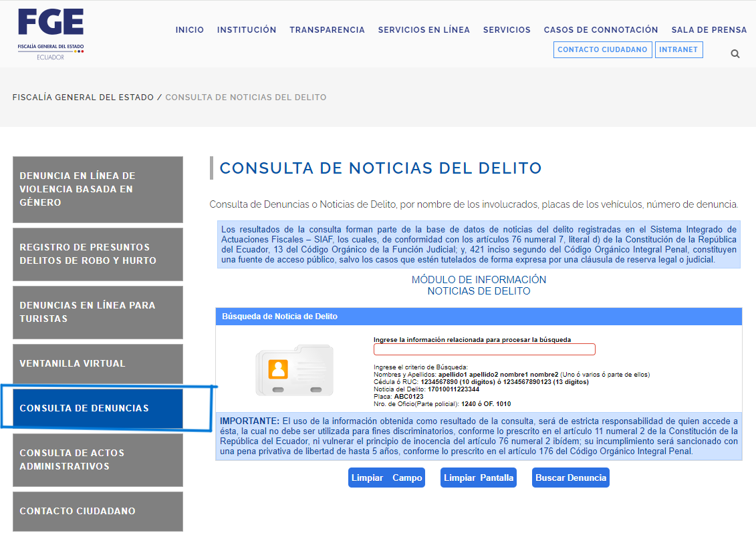Screen dimensions: 756x553
Task: Open SERVICIOS EN LÍNEA menu
Action: coord(424,30)
